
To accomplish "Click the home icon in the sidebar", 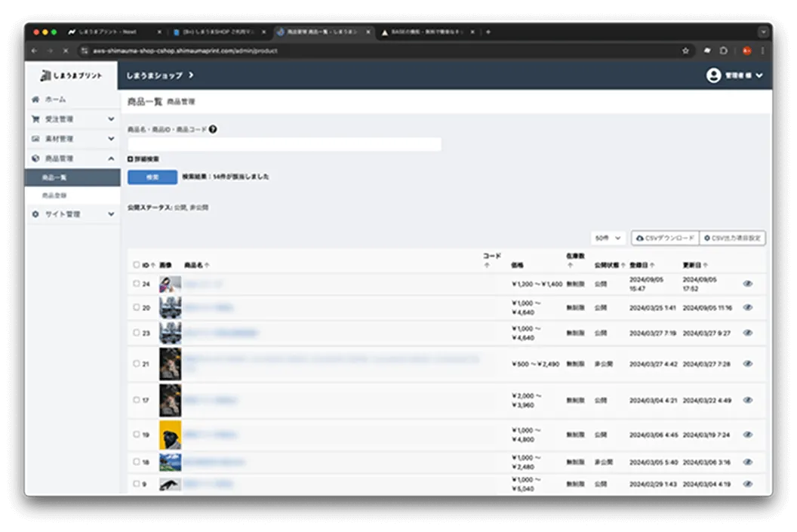I will tap(35, 100).
